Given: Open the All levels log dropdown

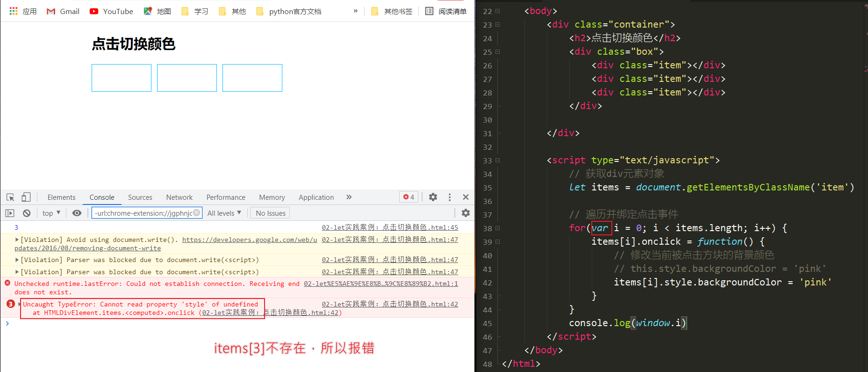Looking at the screenshot, I should click(x=224, y=213).
